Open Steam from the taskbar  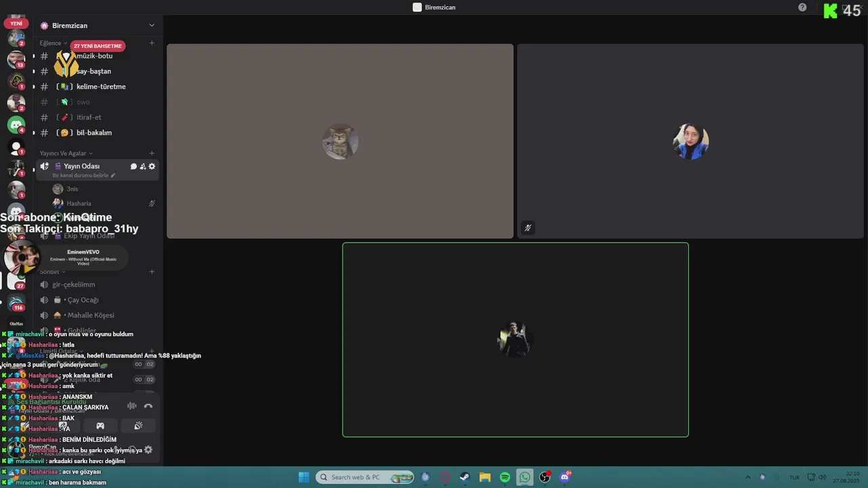[x=465, y=477]
